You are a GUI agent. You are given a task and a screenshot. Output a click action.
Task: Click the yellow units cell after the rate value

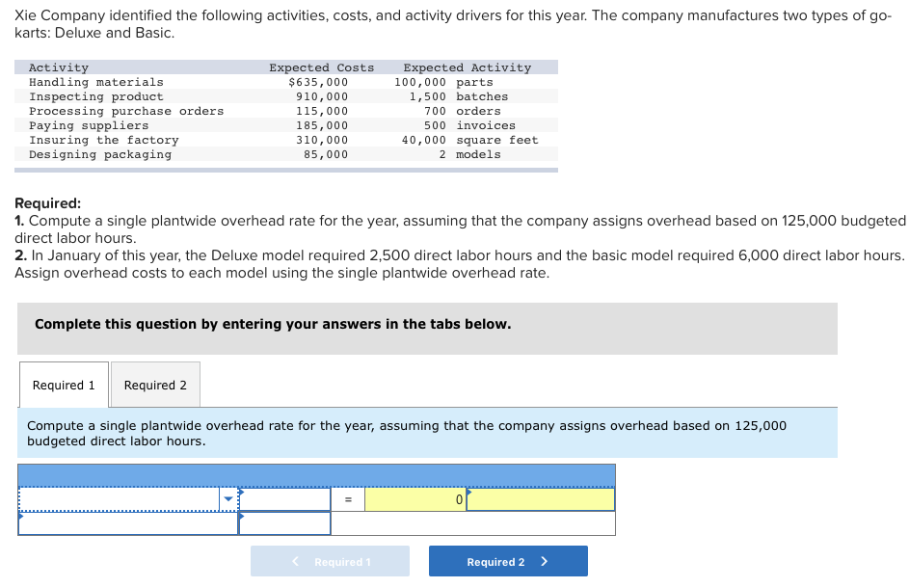click(x=540, y=499)
